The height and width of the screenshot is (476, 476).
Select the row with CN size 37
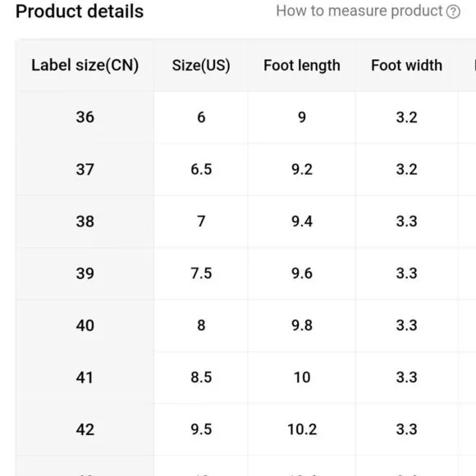pyautogui.click(x=246, y=169)
